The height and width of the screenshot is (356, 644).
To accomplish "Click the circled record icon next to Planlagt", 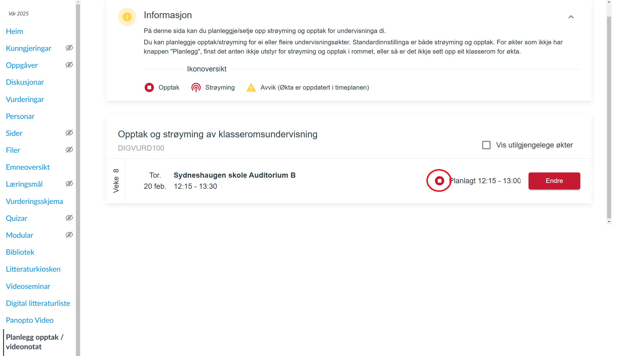I will click(x=439, y=181).
